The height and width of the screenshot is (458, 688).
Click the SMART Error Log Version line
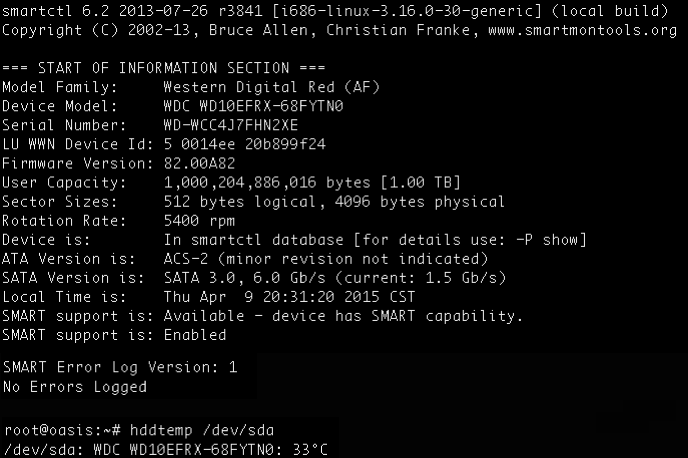pyautogui.click(x=120, y=367)
